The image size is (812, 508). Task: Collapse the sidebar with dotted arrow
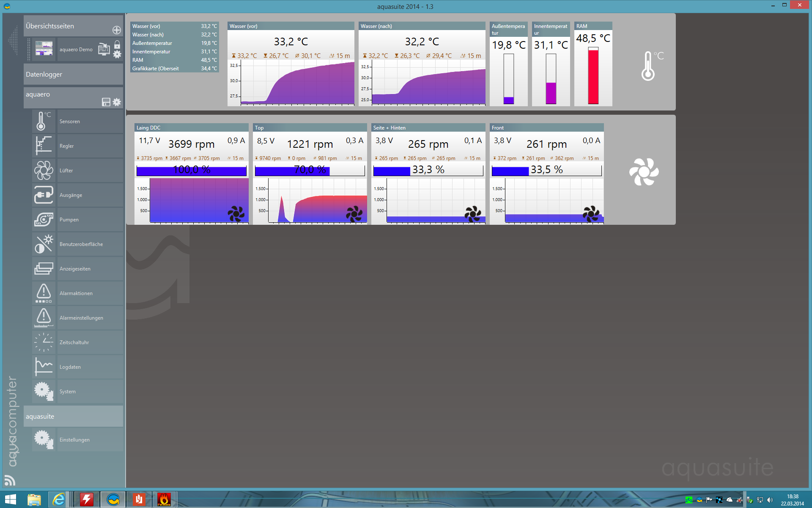pyautogui.click(x=13, y=41)
